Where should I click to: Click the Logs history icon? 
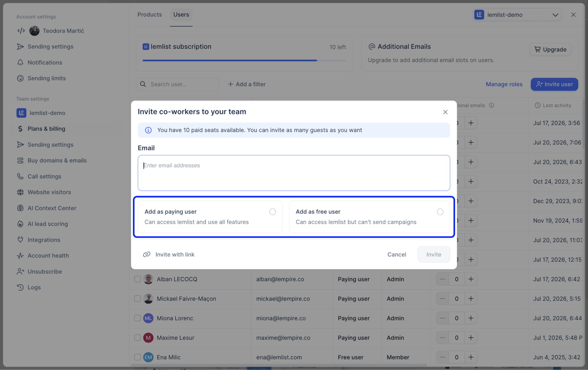(20, 287)
